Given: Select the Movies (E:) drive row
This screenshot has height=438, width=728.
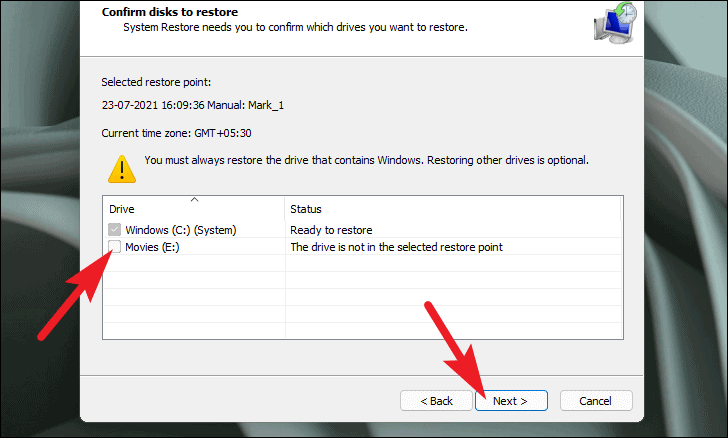Looking at the screenshot, I should point(152,247).
